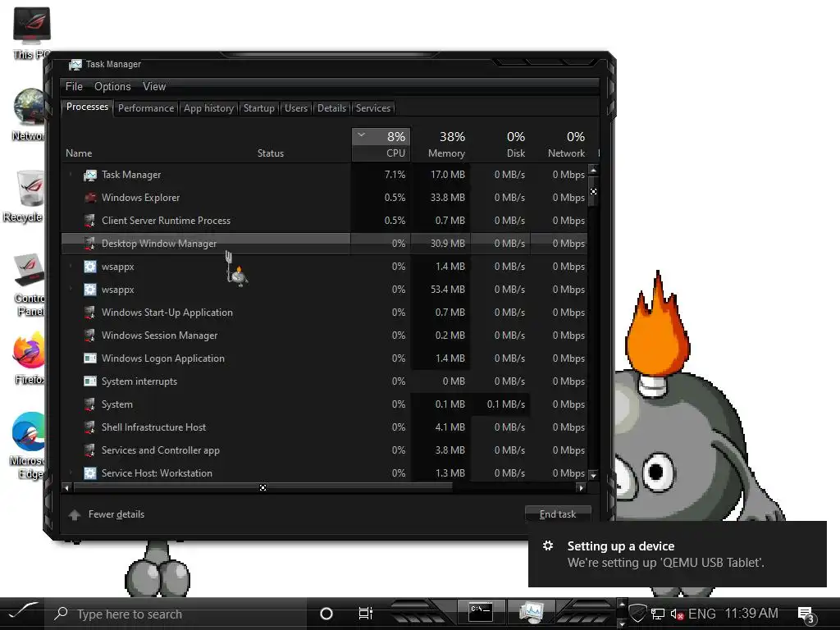Click the Client Server Runtime Process icon
This screenshot has width=840, height=630.
point(90,221)
